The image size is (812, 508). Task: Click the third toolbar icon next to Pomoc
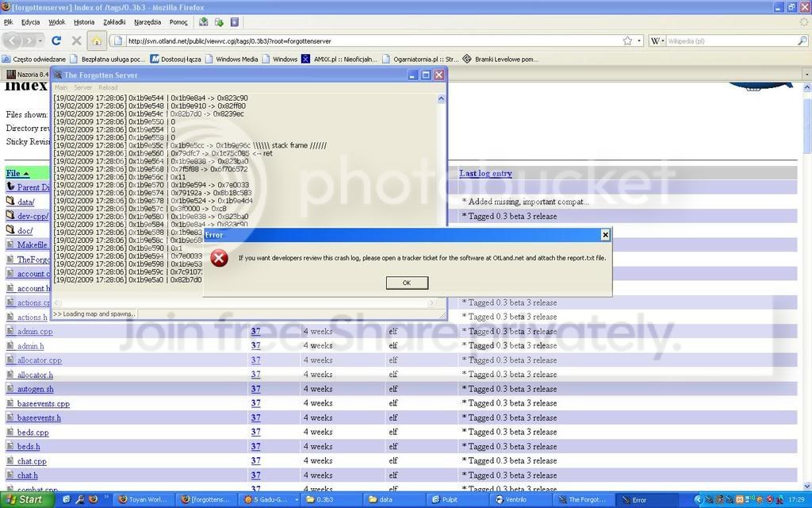point(235,21)
